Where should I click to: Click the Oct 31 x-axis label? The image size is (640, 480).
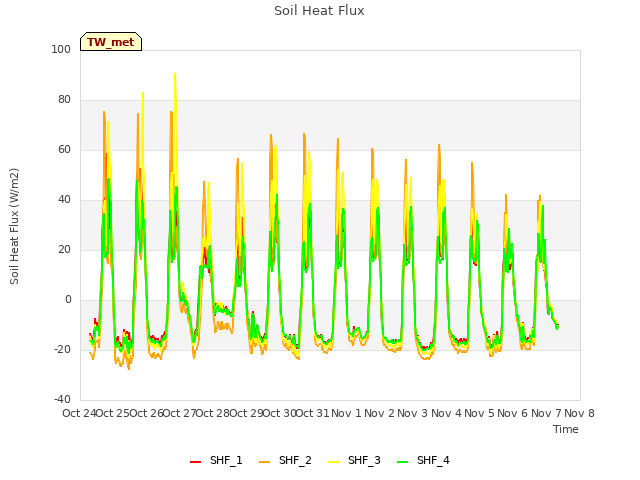[313, 413]
